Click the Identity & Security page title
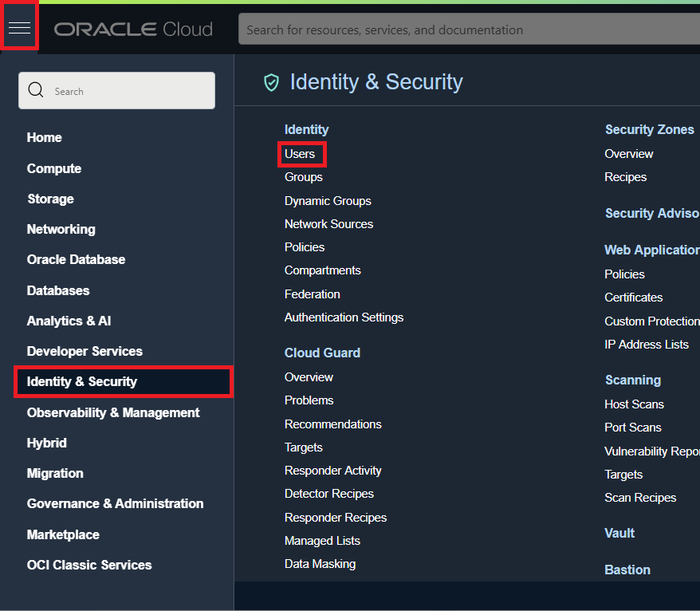Screen dimensions: 700x611 click(376, 82)
